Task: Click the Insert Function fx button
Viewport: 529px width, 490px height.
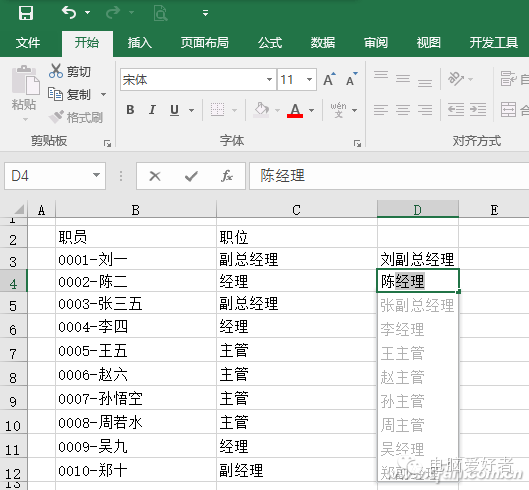Action: pos(227,176)
